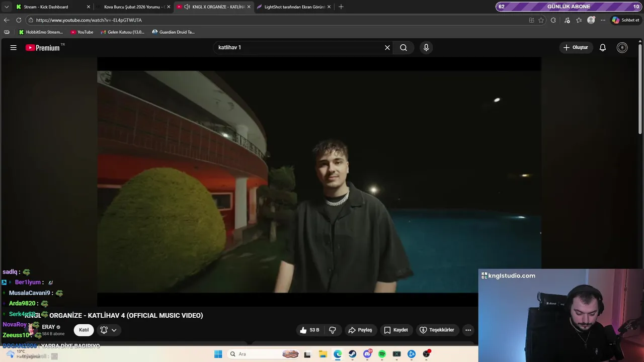
Task: Click the Katıl join button
Action: click(x=84, y=330)
